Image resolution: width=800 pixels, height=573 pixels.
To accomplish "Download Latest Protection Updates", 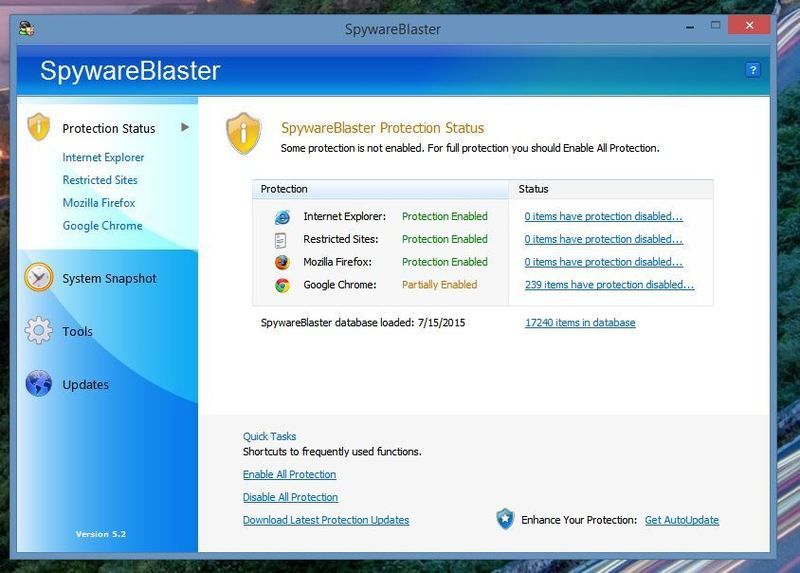I will (x=326, y=520).
